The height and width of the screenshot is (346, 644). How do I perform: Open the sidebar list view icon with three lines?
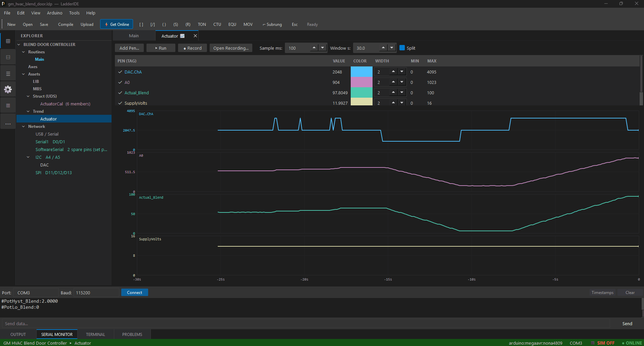click(x=8, y=73)
